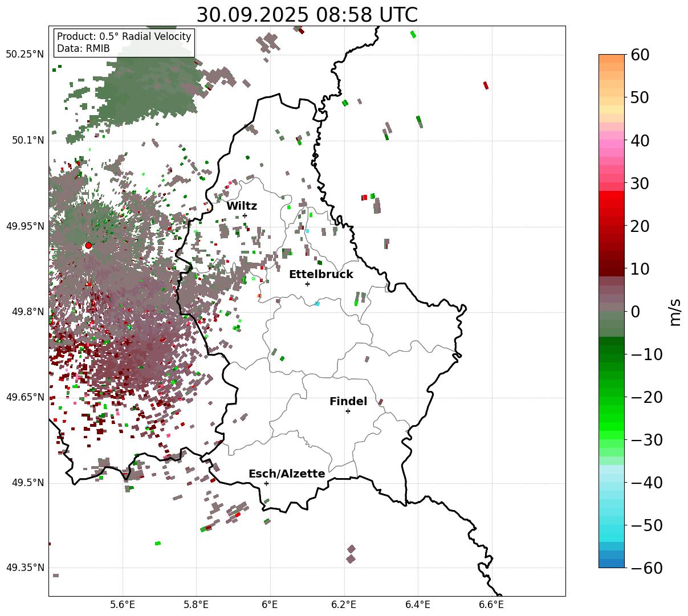
Task: Click the colorbar tick label −10
Action: (646, 354)
